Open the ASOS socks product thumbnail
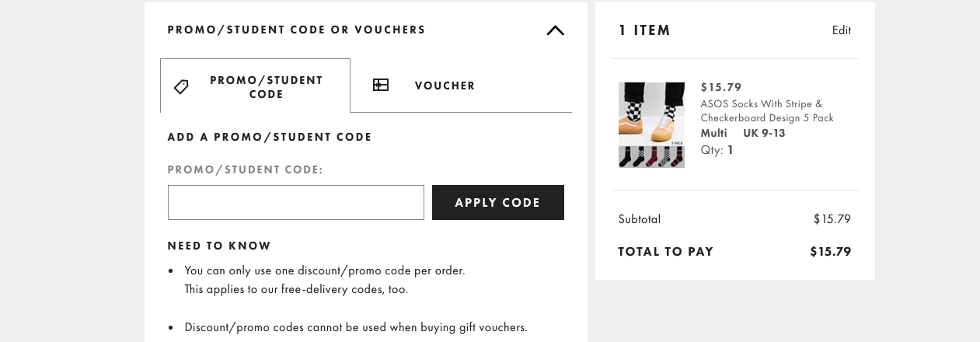980x342 pixels. 651,125
